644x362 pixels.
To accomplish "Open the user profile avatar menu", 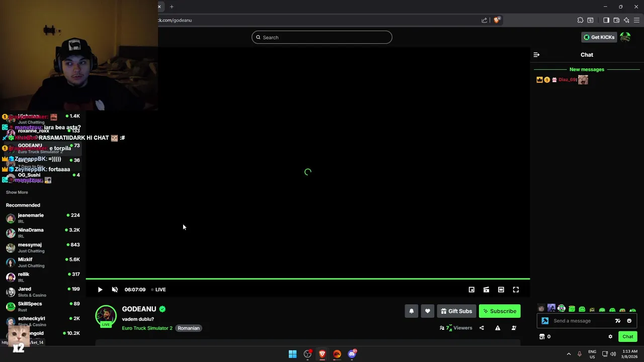I will point(625,37).
